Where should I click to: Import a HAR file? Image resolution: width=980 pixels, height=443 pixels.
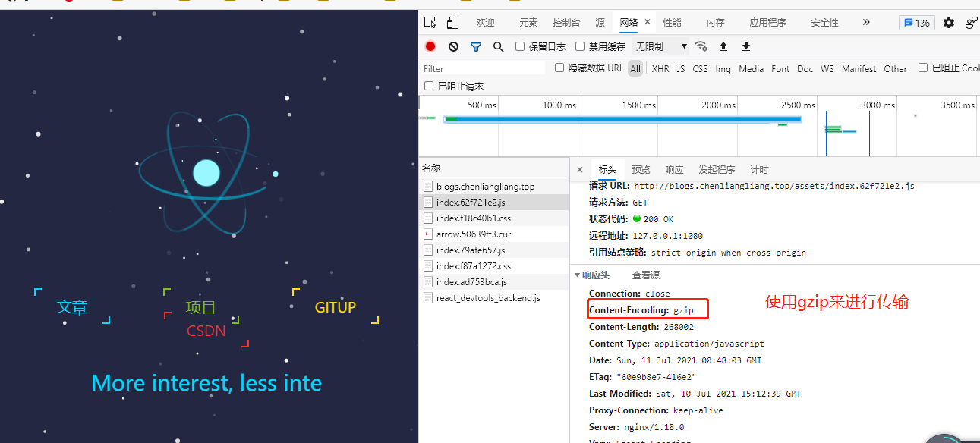[x=723, y=46]
